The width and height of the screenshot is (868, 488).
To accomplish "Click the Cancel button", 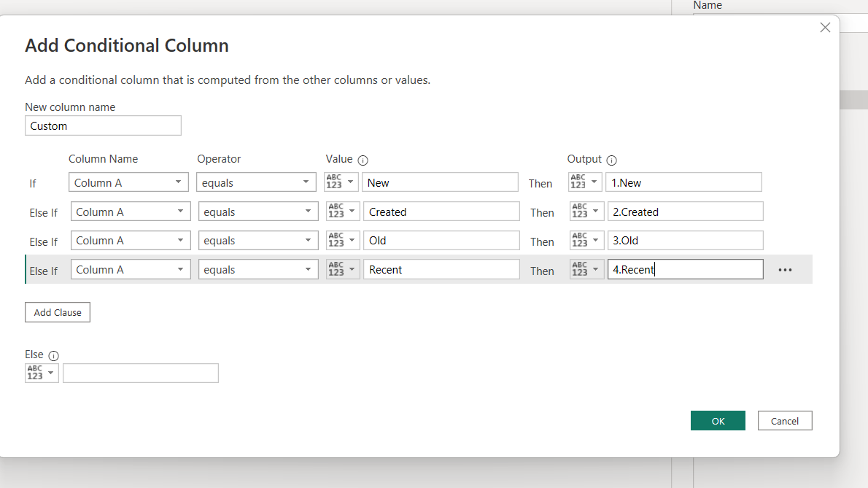I will [x=785, y=420].
